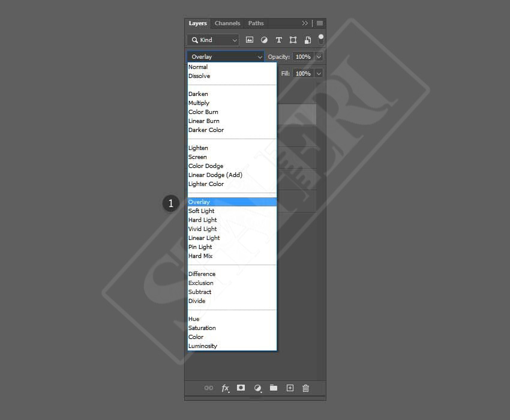510x420 pixels.
Task: Filter layers by pixel layers icon
Action: click(x=250, y=40)
